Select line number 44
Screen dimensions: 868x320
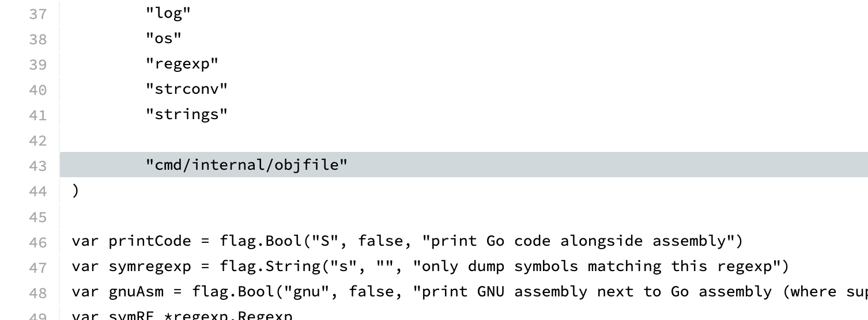click(x=38, y=191)
